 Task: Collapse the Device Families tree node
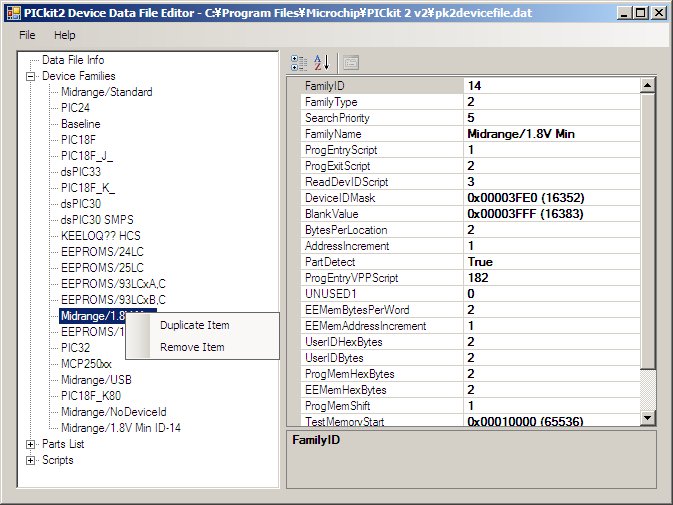point(30,76)
